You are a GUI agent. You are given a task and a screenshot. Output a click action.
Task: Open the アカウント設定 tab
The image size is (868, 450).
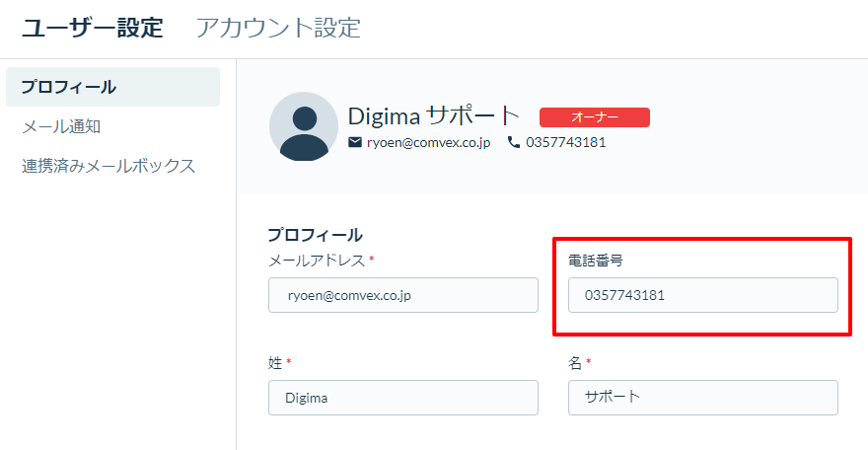click(x=278, y=28)
